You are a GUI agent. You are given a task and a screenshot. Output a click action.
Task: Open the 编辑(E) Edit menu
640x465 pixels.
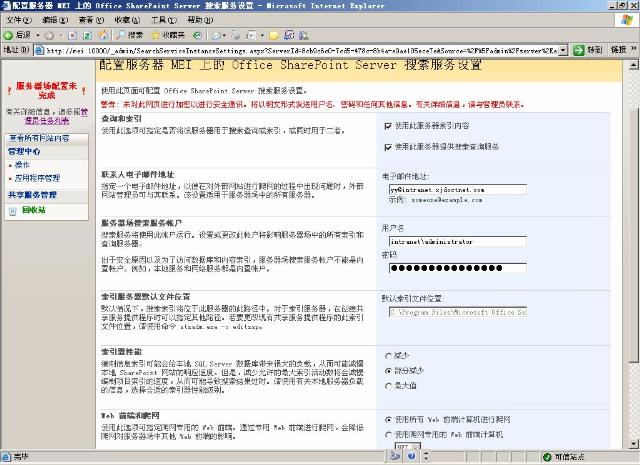(x=55, y=20)
